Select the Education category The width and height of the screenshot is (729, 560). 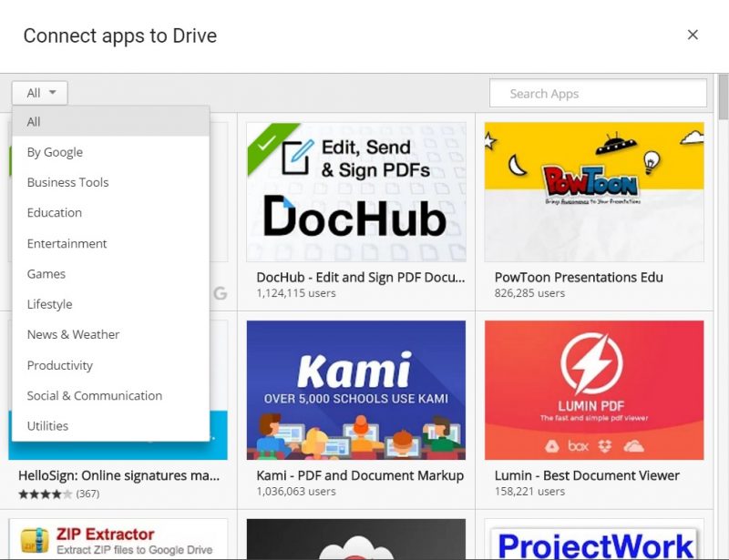pos(111,212)
